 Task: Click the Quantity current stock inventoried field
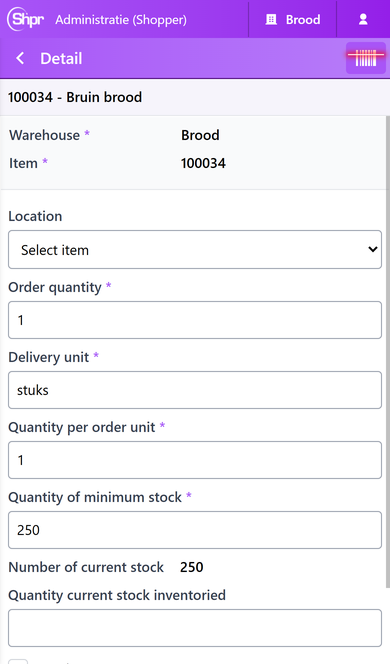coord(195,628)
